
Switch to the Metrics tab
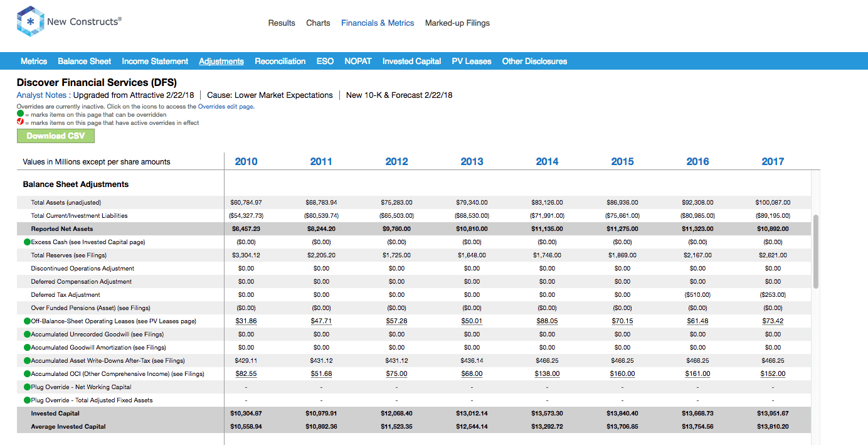[34, 61]
